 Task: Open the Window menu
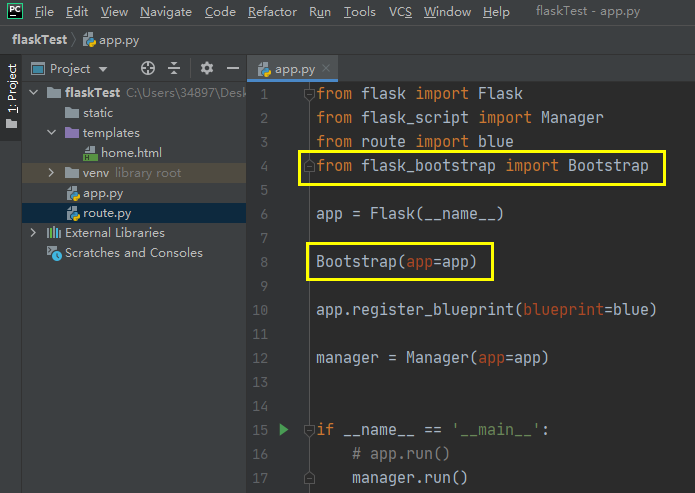pyautogui.click(x=447, y=12)
